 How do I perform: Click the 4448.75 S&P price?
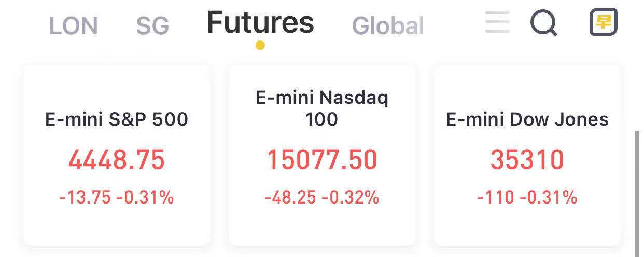117,160
